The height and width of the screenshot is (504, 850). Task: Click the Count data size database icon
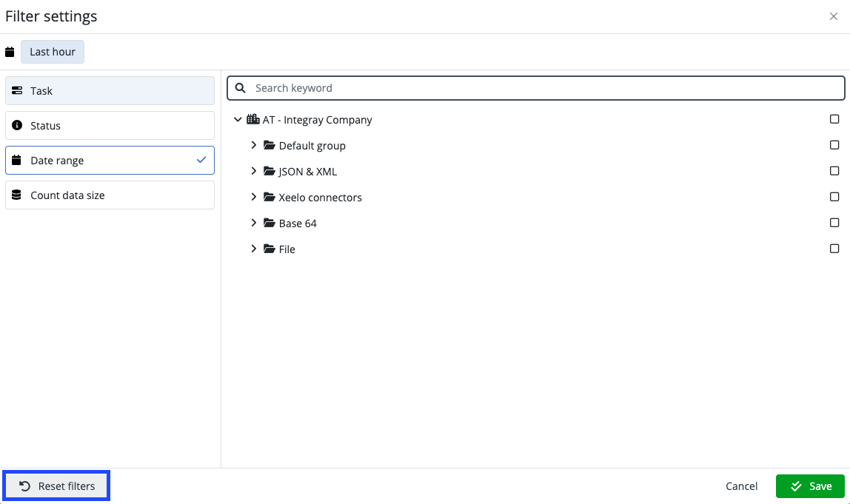(16, 195)
